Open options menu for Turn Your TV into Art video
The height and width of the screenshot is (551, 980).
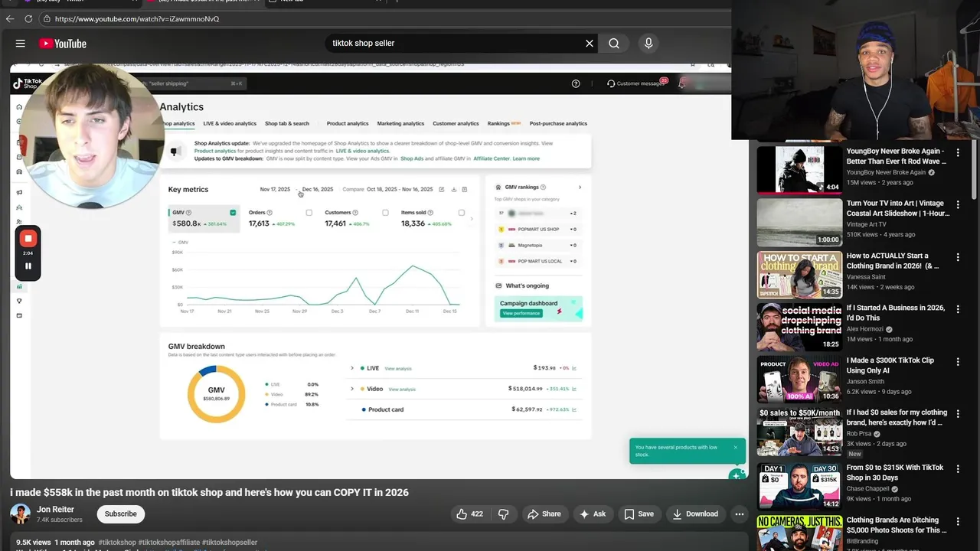point(958,205)
